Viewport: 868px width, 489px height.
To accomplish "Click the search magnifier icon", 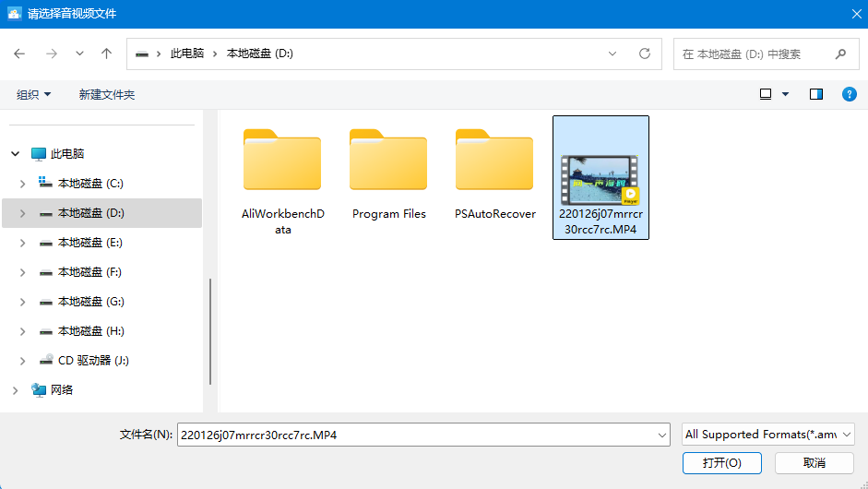I will pos(840,54).
